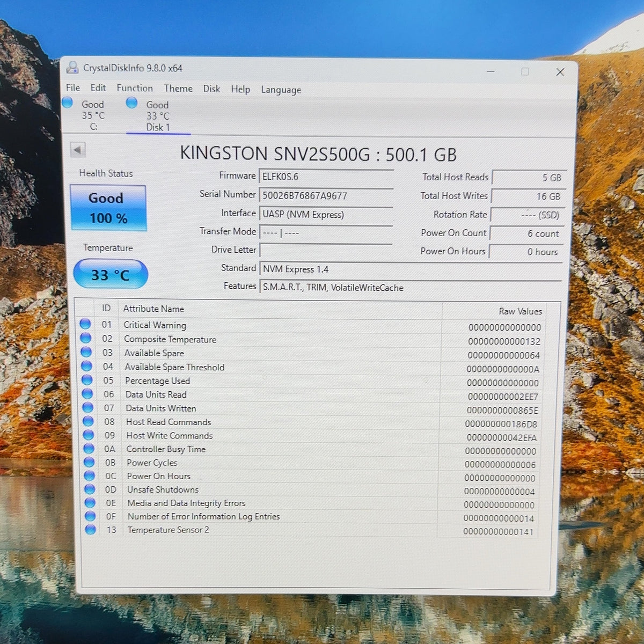644x644 pixels.
Task: Open the Function menu
Action: [x=135, y=88]
